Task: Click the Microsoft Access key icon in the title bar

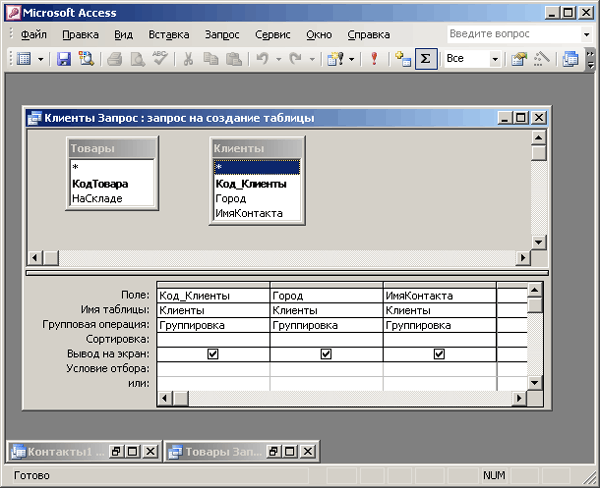Action: point(13,13)
